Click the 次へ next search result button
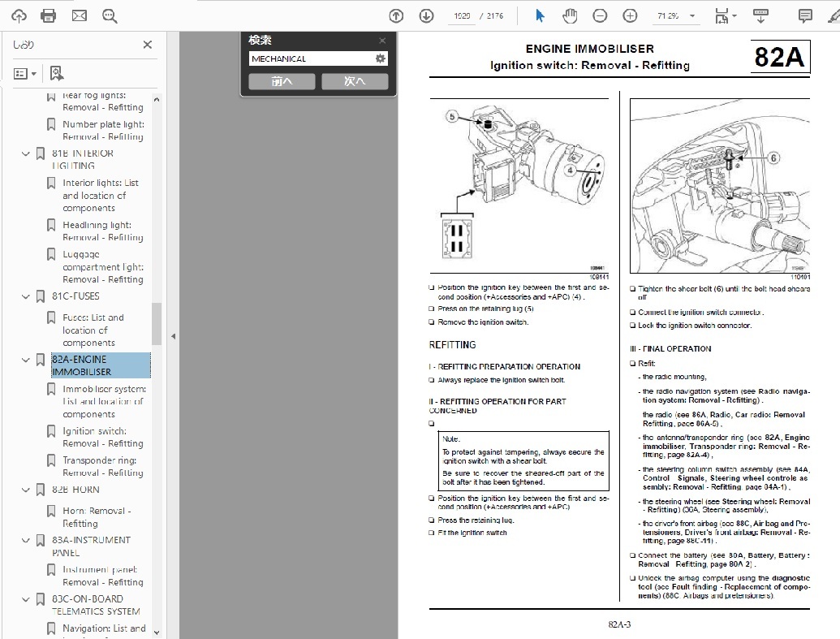840x639 pixels. [355, 81]
